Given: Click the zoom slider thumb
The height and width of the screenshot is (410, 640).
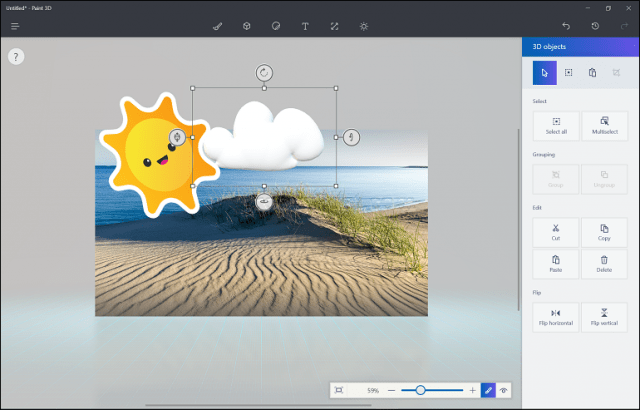Looking at the screenshot, I should (x=420, y=390).
